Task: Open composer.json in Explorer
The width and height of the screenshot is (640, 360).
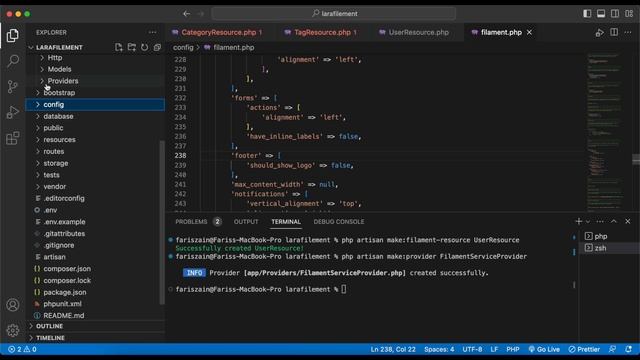Action: (95, 269)
